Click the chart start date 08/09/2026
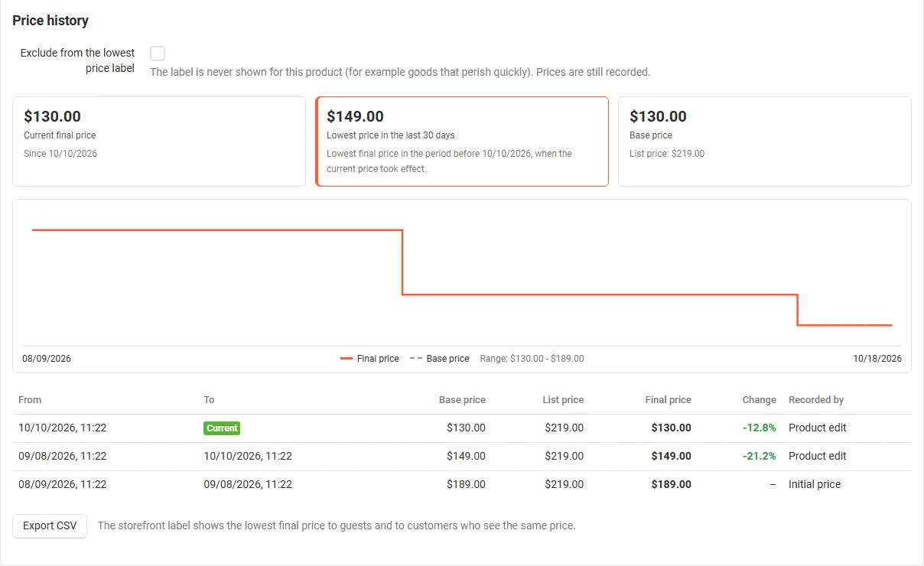 (47, 359)
